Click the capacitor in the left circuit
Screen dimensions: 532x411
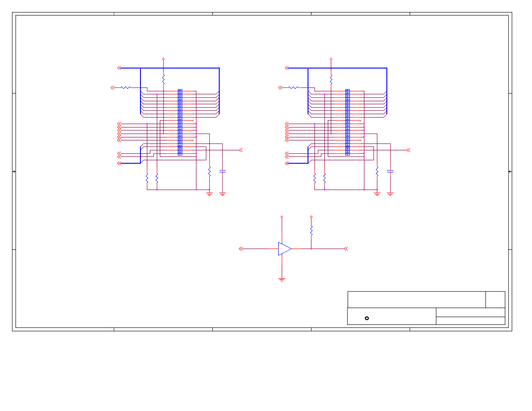pos(222,171)
